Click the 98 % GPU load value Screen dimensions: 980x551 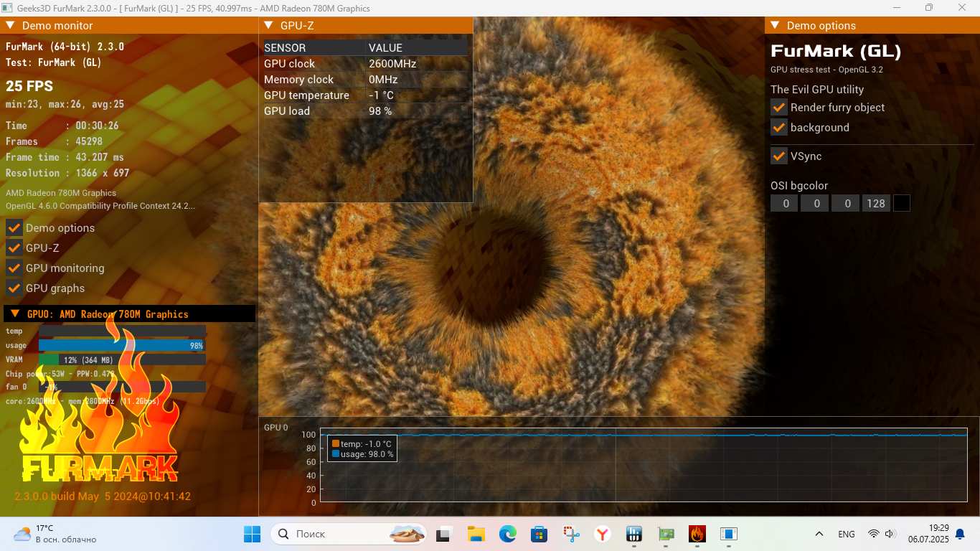click(380, 111)
